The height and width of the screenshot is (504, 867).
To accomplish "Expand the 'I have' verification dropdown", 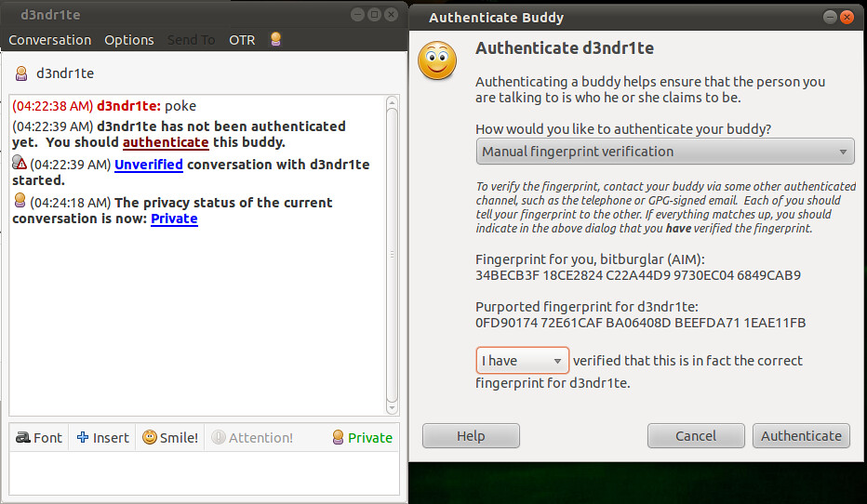I will pyautogui.click(x=523, y=360).
